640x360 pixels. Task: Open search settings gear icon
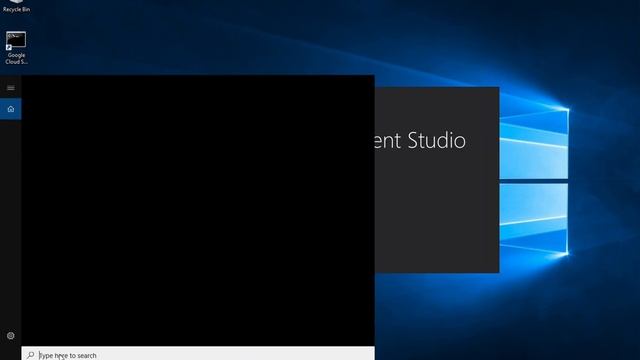point(11,336)
